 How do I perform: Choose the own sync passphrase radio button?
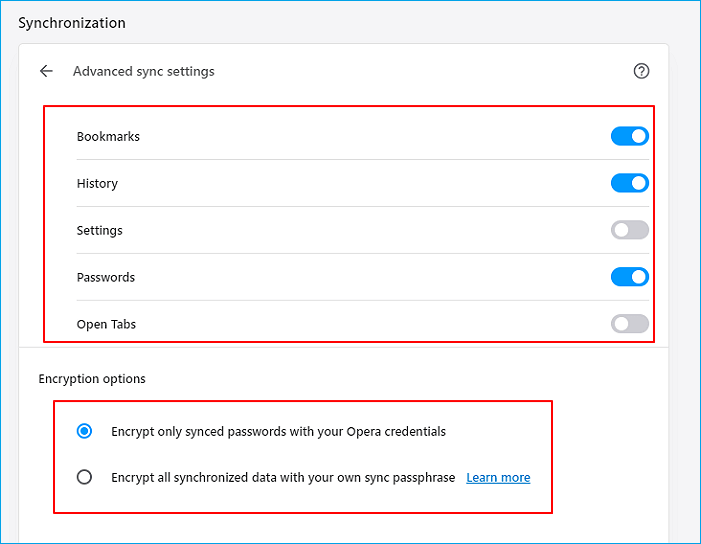85,477
